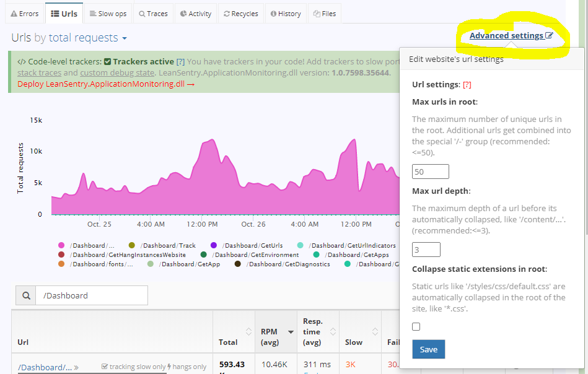Toggle RPM (avg) column sort arrow
The image size is (588, 374).
click(x=291, y=332)
